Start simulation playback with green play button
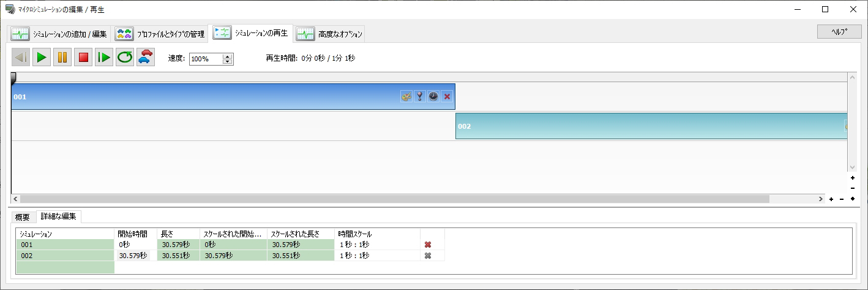This screenshot has width=868, height=290. click(42, 58)
